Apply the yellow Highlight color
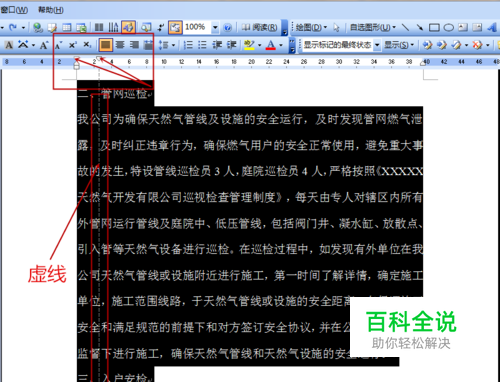 click(x=249, y=45)
